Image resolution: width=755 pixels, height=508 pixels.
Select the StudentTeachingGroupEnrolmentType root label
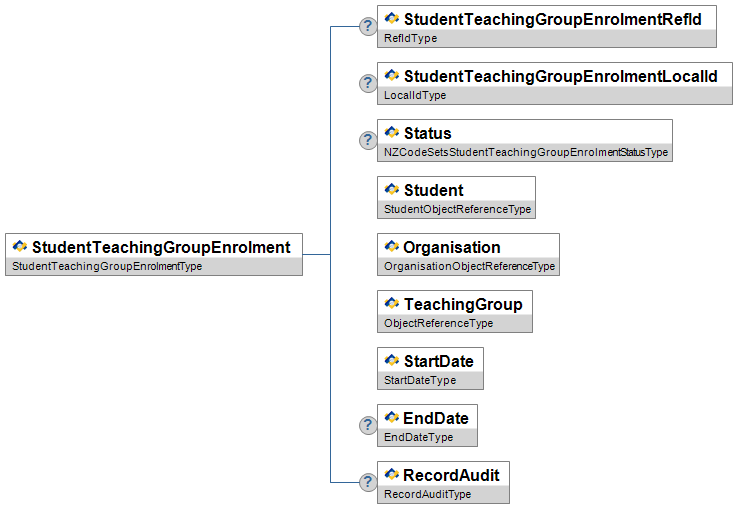pyautogui.click(x=107, y=266)
